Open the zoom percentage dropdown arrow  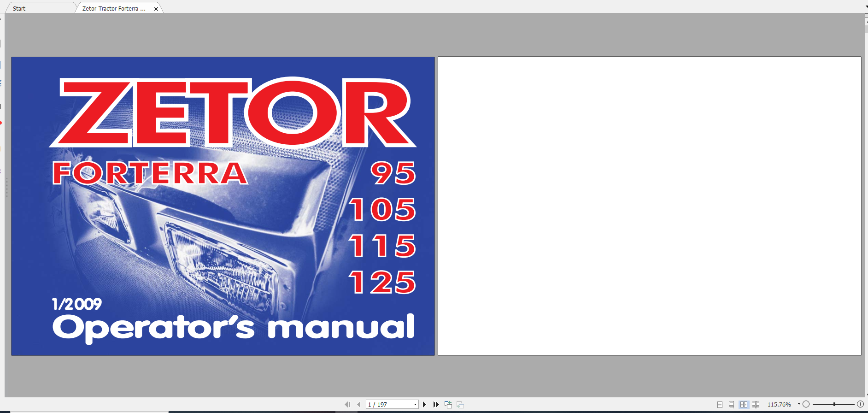coord(799,404)
